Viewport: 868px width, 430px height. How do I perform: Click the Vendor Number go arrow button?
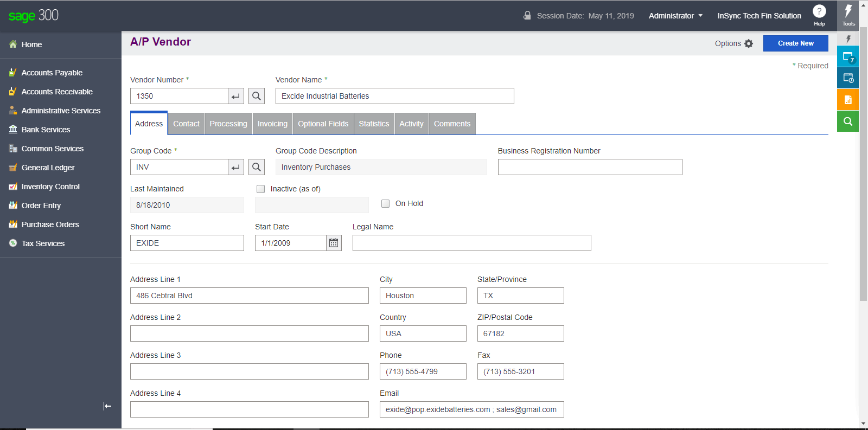coord(235,96)
